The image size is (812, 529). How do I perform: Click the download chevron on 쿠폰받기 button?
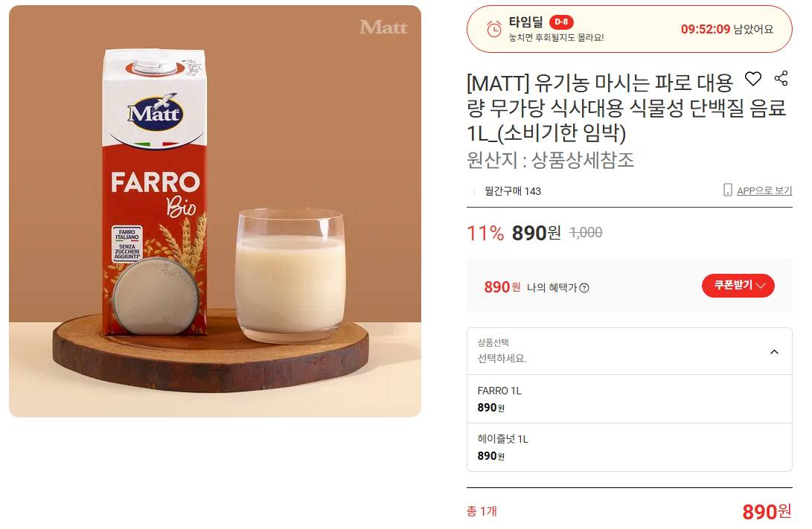tap(761, 285)
